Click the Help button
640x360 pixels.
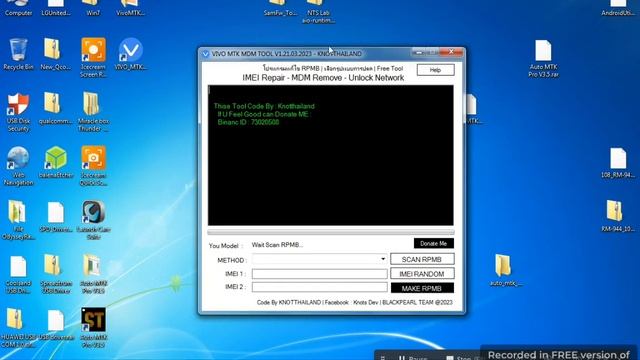[436, 70]
